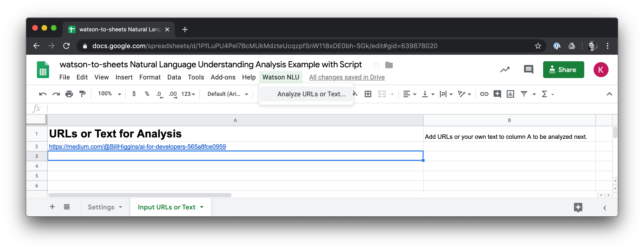Click the Redo icon in the toolbar
Viewport: 644px width, 251px height.
pos(56,94)
